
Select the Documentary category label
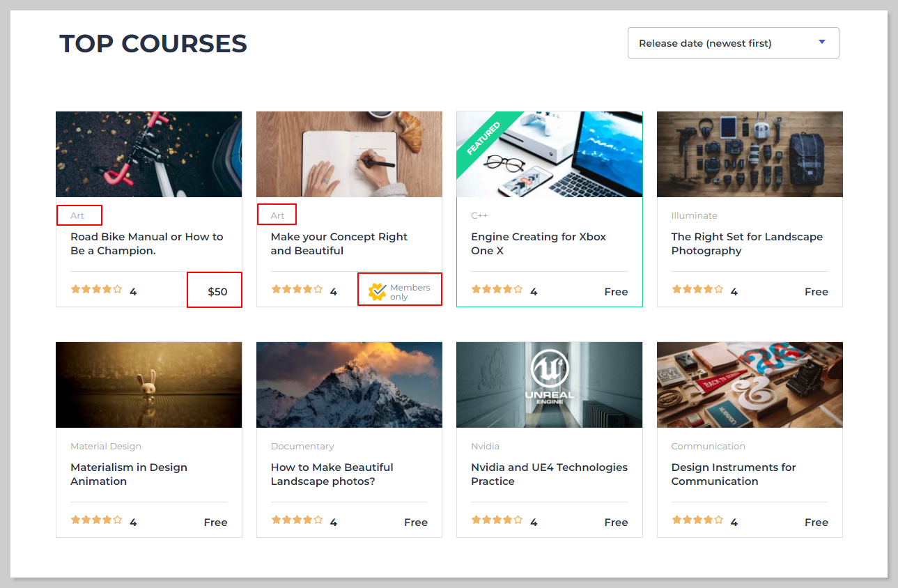[x=302, y=447]
